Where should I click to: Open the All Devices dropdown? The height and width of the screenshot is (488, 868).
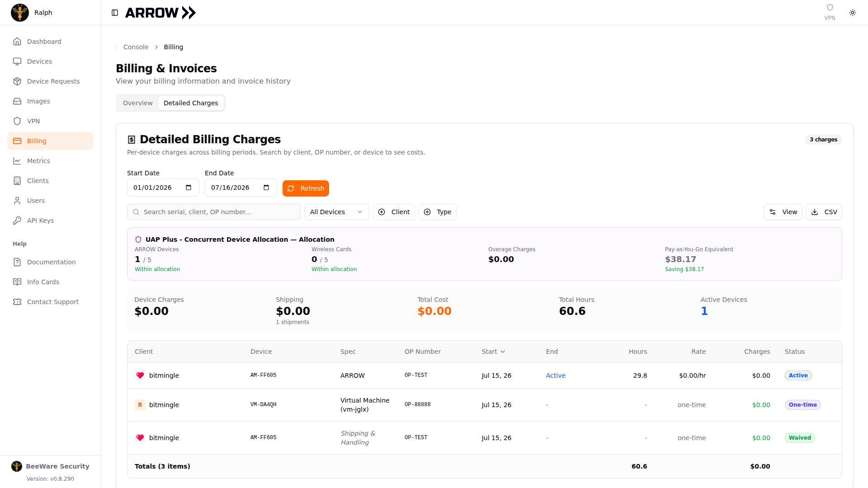click(x=336, y=212)
